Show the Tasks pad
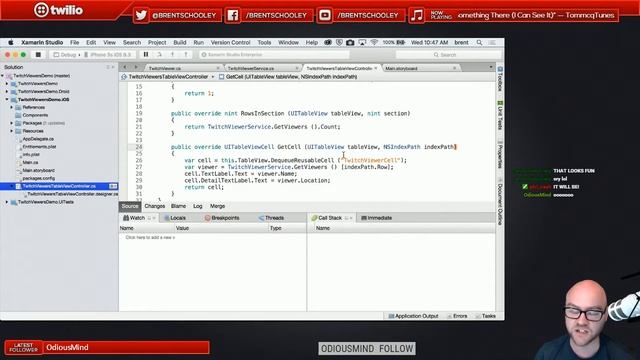 pyautogui.click(x=486, y=316)
